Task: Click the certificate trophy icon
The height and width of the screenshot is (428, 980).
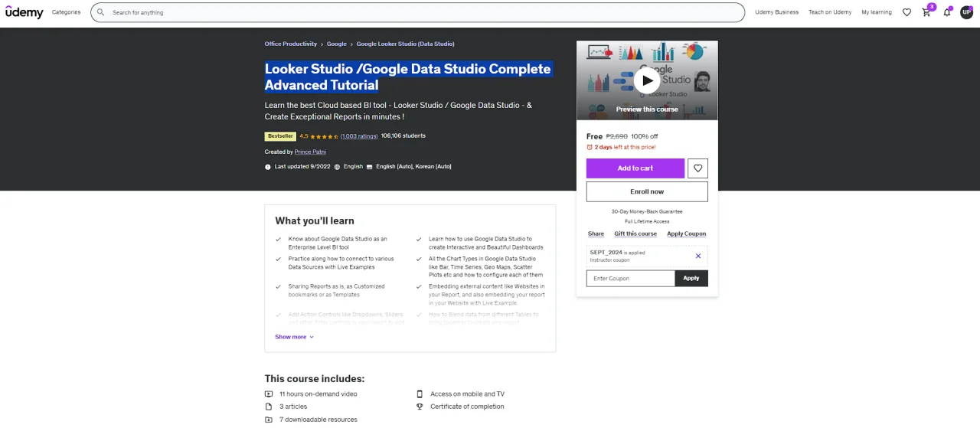Action: click(x=420, y=407)
